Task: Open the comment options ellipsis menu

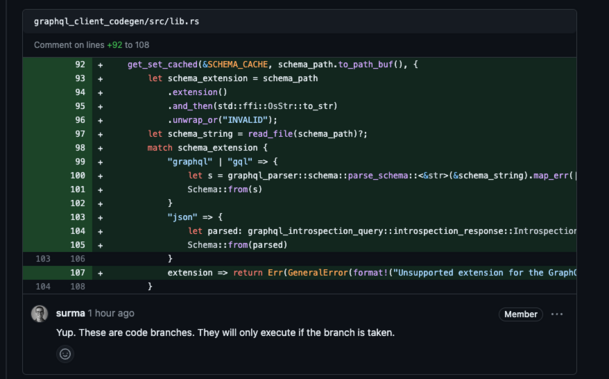Action: (557, 314)
